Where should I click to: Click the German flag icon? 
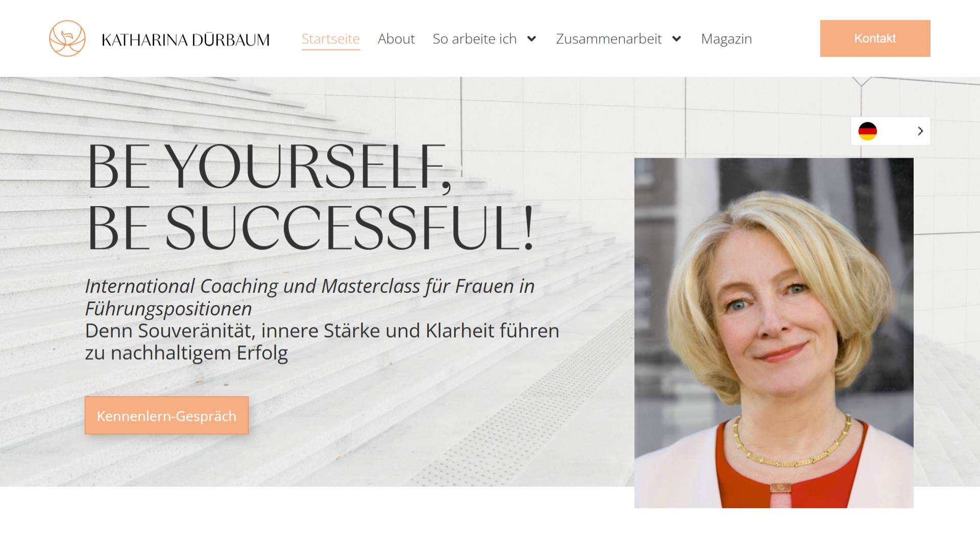[867, 131]
